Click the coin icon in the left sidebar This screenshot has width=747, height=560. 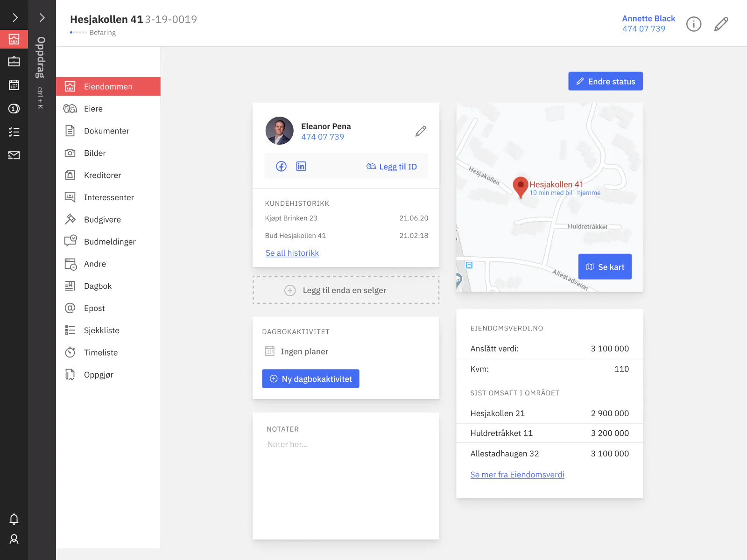tap(14, 109)
